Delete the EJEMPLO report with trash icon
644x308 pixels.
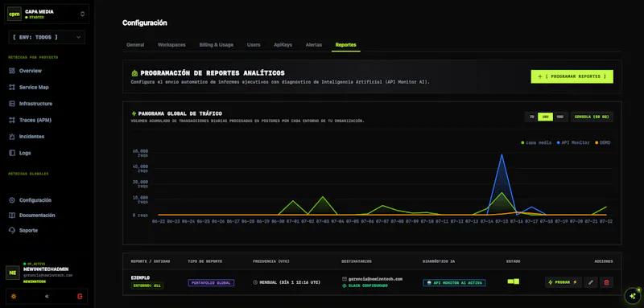click(x=607, y=282)
